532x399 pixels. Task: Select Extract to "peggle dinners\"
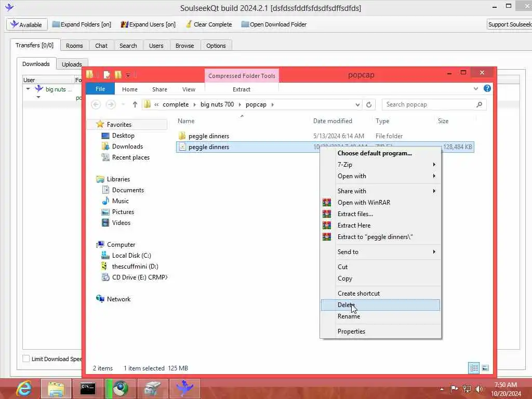380,237
